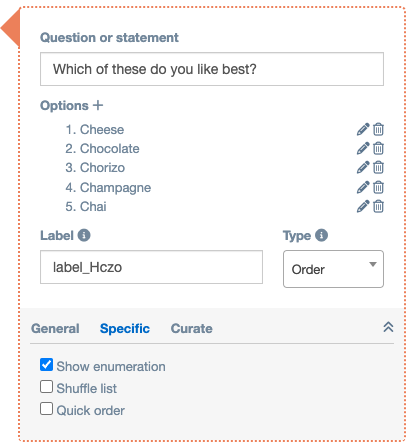Edit the Champagne option

click(x=363, y=187)
